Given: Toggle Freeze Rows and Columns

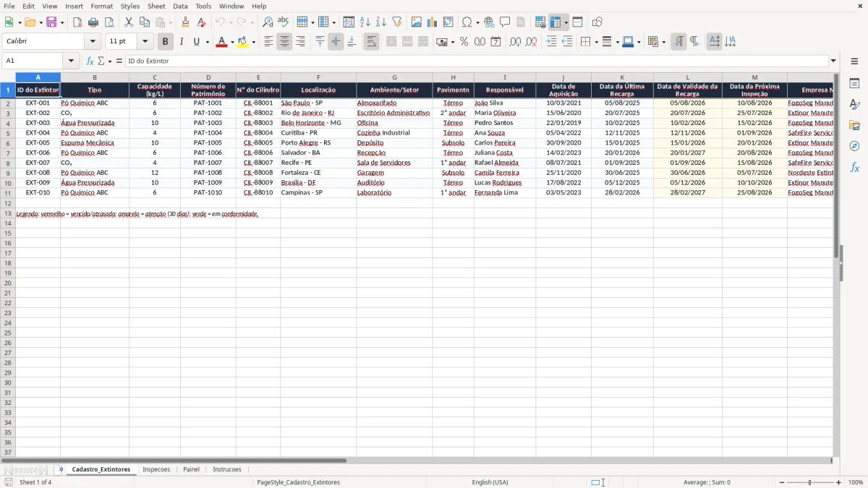Looking at the screenshot, I should click(555, 22).
